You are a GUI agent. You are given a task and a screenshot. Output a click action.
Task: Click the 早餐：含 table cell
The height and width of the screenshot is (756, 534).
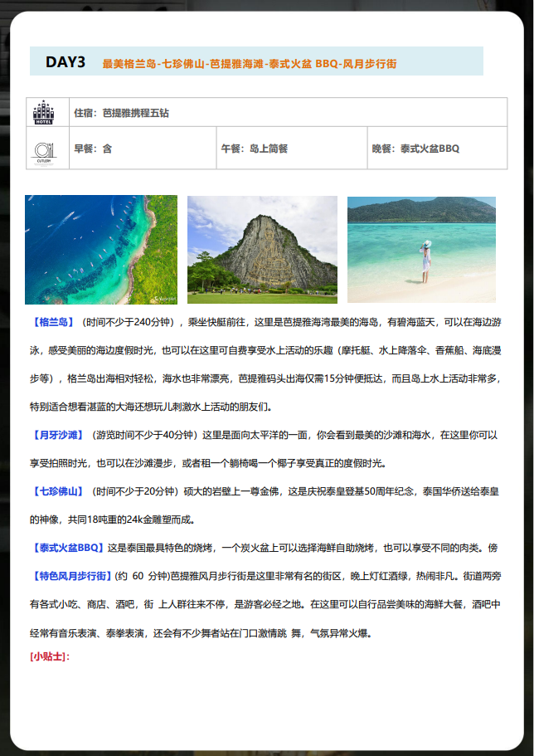click(93, 149)
